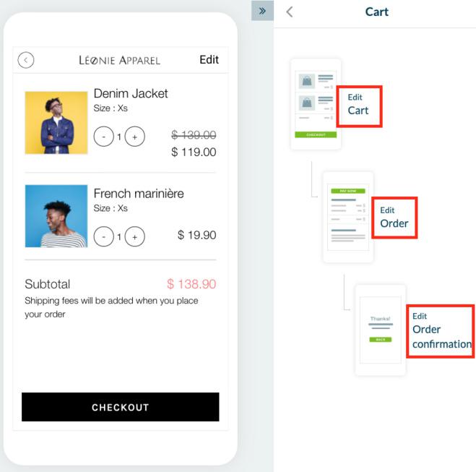Click the Léonie Apparel logo
The width and height of the screenshot is (476, 472).
click(119, 60)
